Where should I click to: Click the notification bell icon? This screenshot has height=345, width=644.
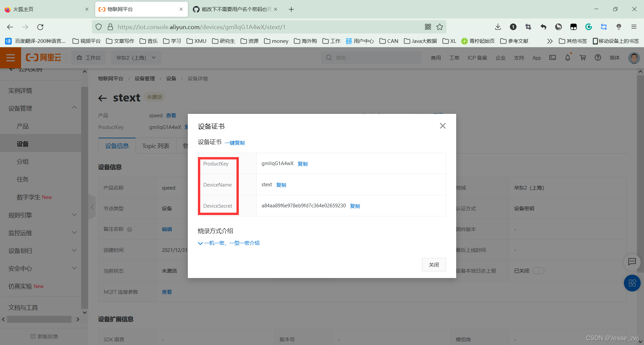pyautogui.click(x=567, y=58)
